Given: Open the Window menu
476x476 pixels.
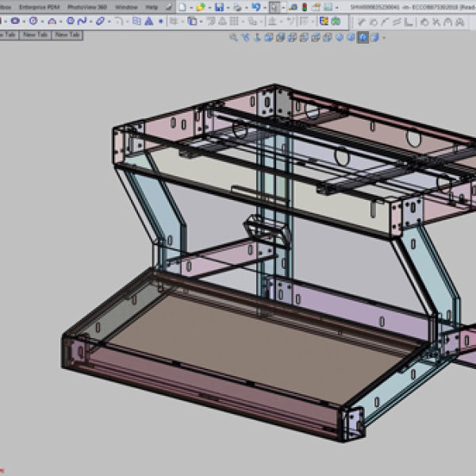Looking at the screenshot, I should click(126, 6).
